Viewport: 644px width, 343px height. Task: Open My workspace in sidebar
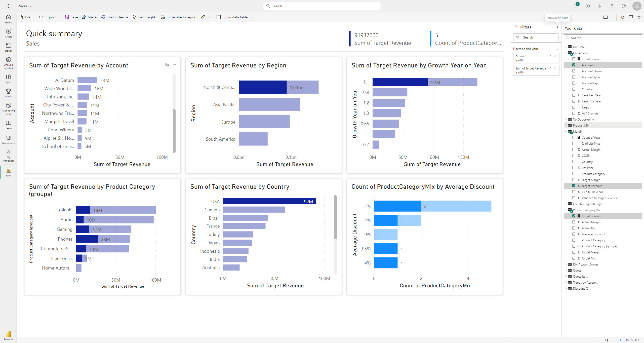coord(9,155)
